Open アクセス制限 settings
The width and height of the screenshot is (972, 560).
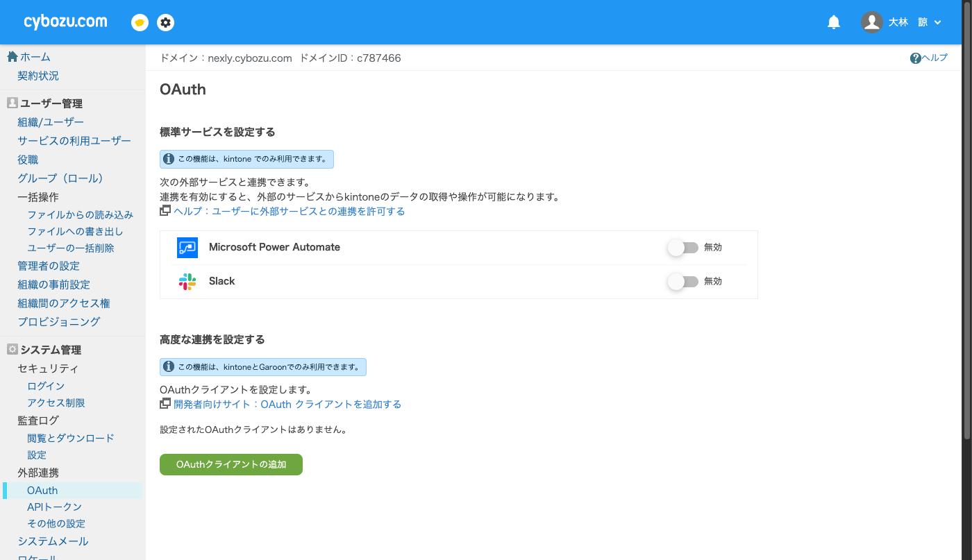click(x=56, y=402)
